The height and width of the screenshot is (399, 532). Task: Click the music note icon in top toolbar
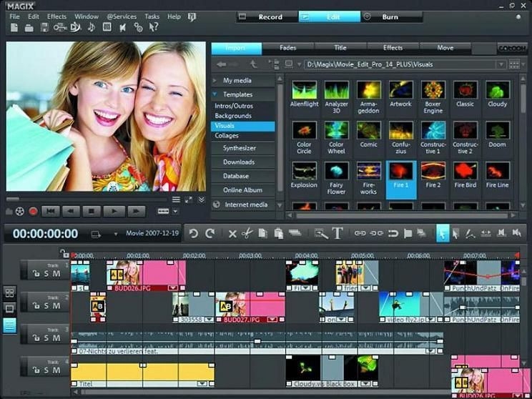click(x=92, y=27)
